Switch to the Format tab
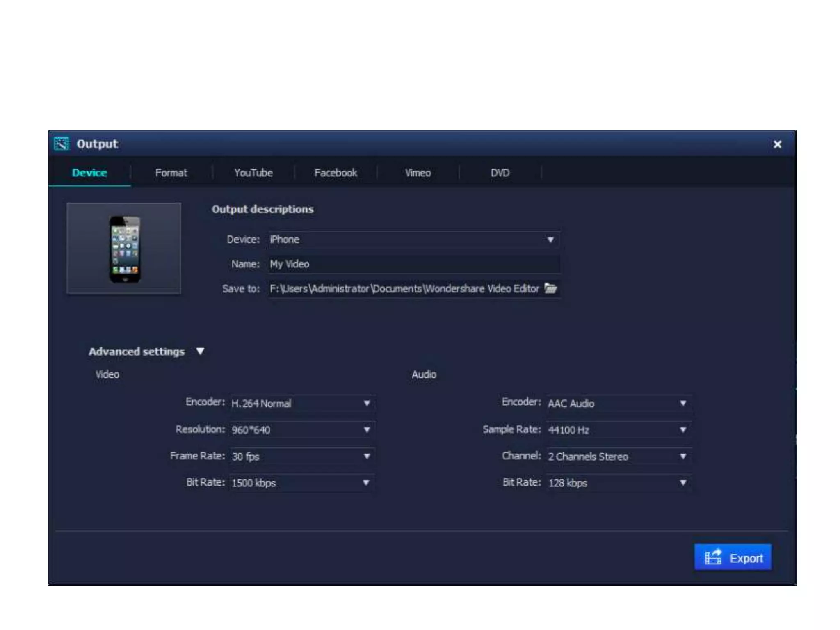This screenshot has width=840, height=630. tap(171, 173)
